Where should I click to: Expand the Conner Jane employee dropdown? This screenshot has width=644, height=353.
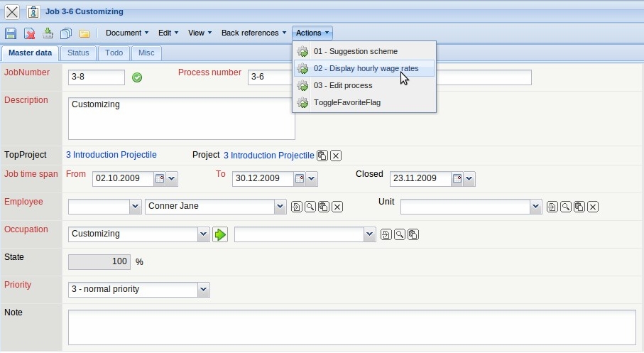279,207
